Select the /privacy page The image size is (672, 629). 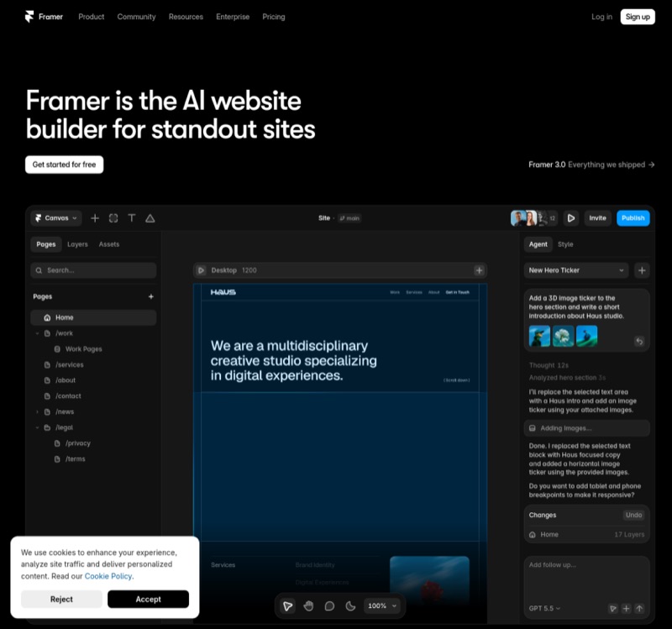click(x=77, y=443)
